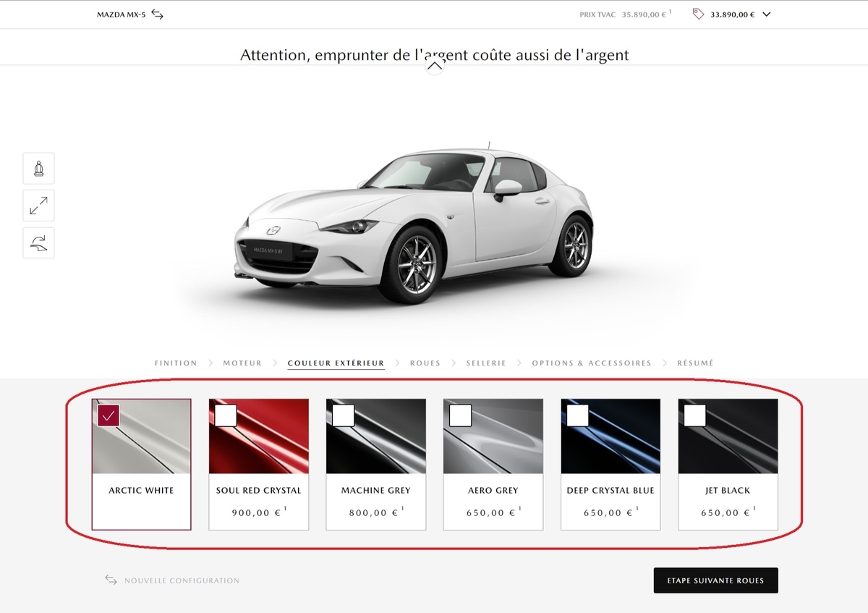
Task: Click Etape Suivante Roues button
Action: pos(716,580)
